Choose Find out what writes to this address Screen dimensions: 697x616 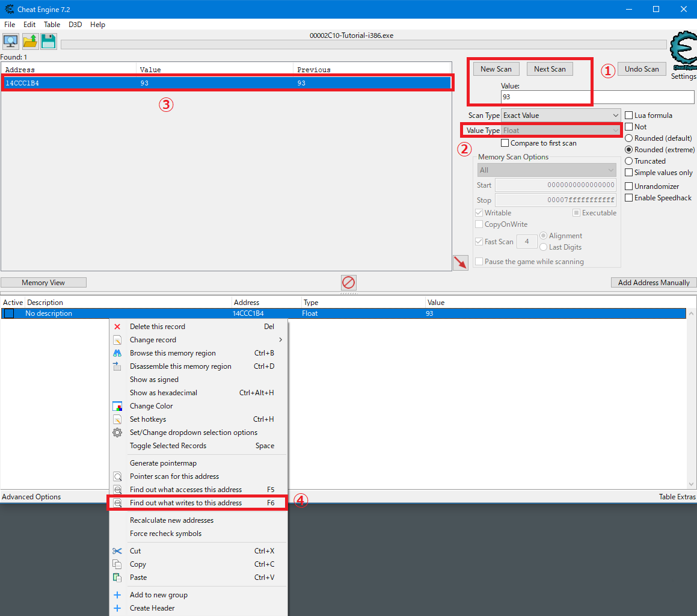pos(198,502)
